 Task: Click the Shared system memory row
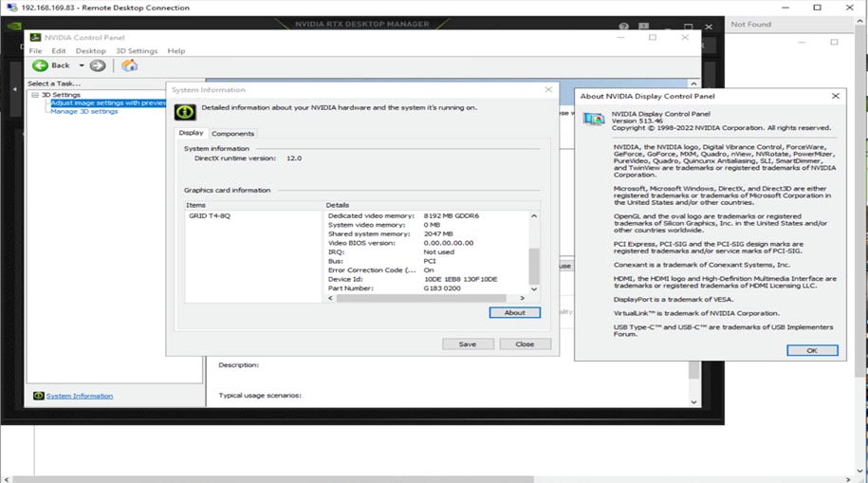426,233
